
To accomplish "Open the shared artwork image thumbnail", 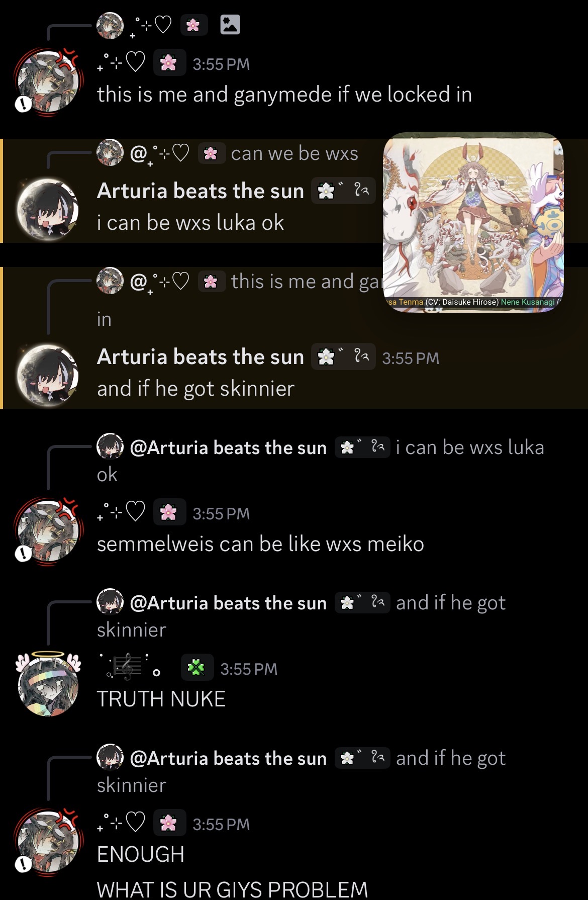I will tap(473, 222).
